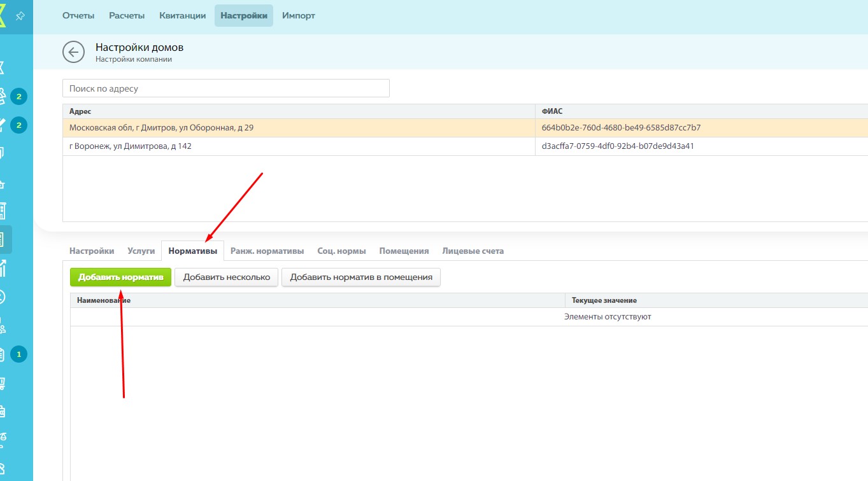
Task: Click the Настройки компании subtitle
Action: 134,59
